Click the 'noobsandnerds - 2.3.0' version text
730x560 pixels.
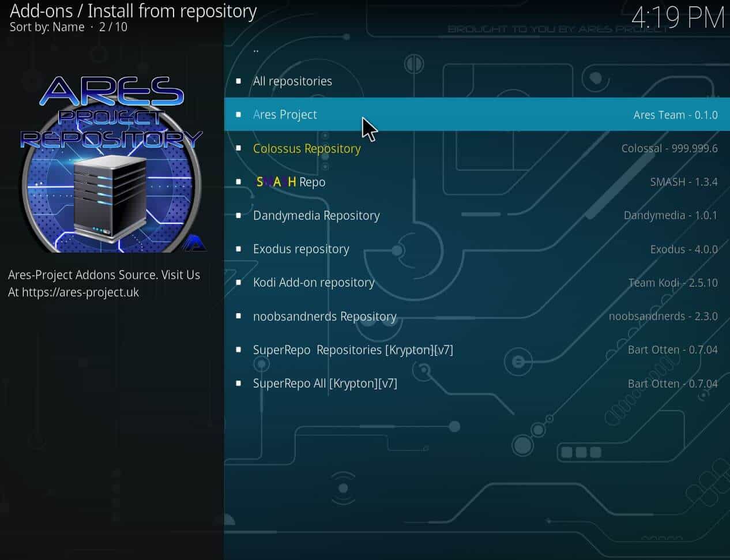coord(663,316)
